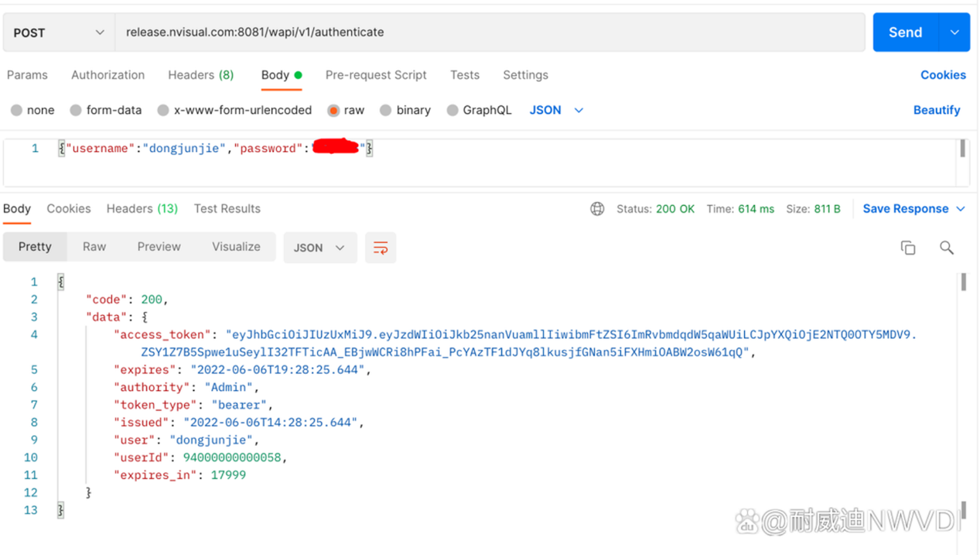The height and width of the screenshot is (555, 980).
Task: Select the binary radio option
Action: click(386, 111)
